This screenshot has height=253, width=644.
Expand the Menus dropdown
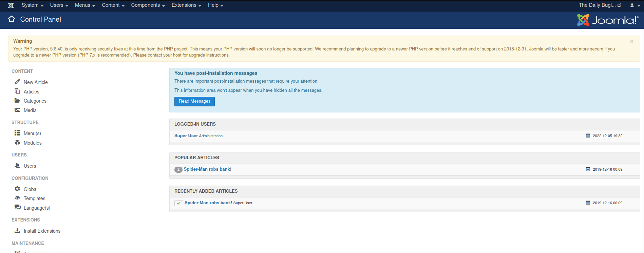coord(85,5)
